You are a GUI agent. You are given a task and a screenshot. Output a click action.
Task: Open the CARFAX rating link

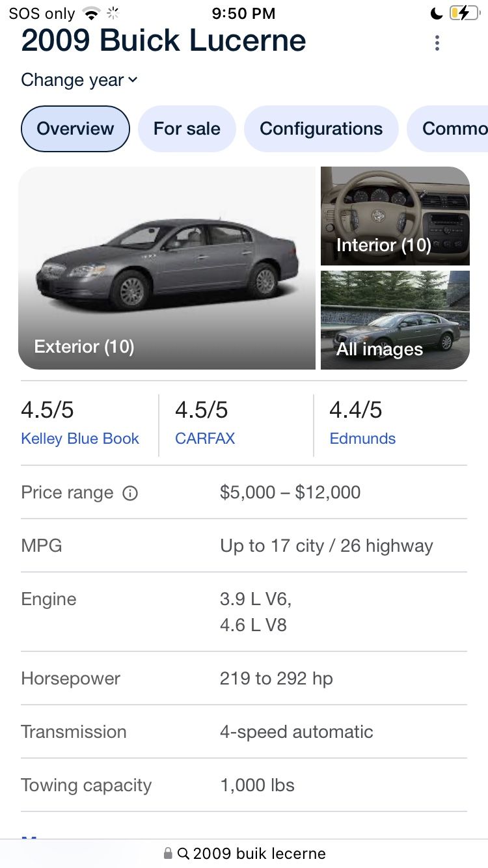pos(205,439)
